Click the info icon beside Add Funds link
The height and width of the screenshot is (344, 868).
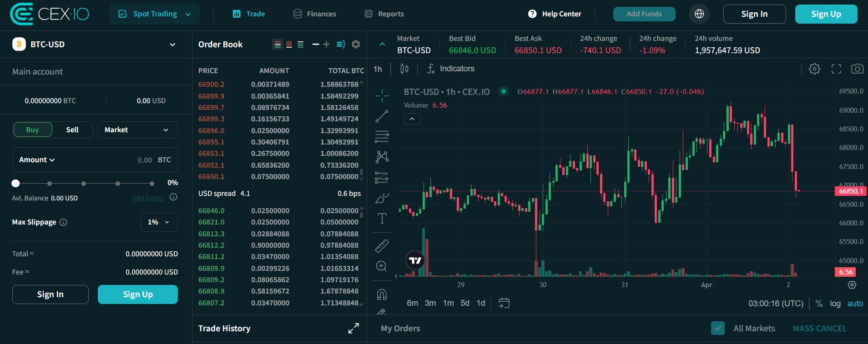[x=173, y=197]
